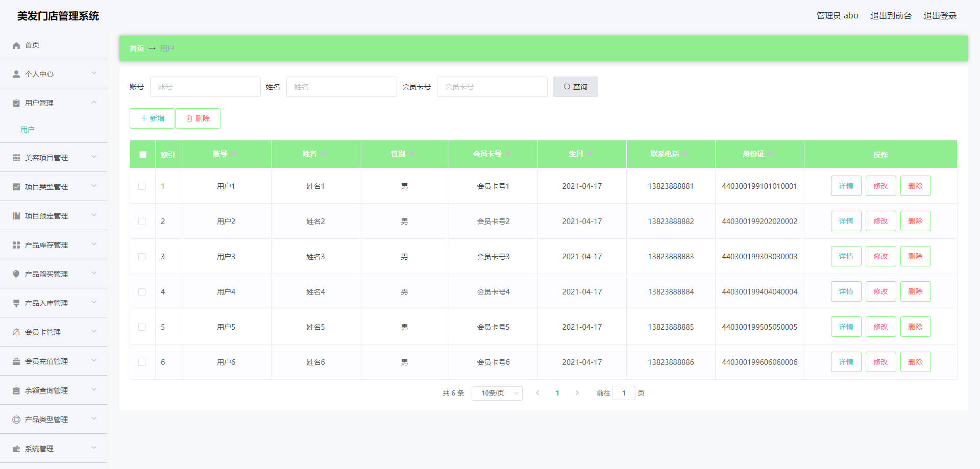The width and height of the screenshot is (980, 469).
Task: Open the 会员充值管理 menu item
Action: (x=54, y=361)
